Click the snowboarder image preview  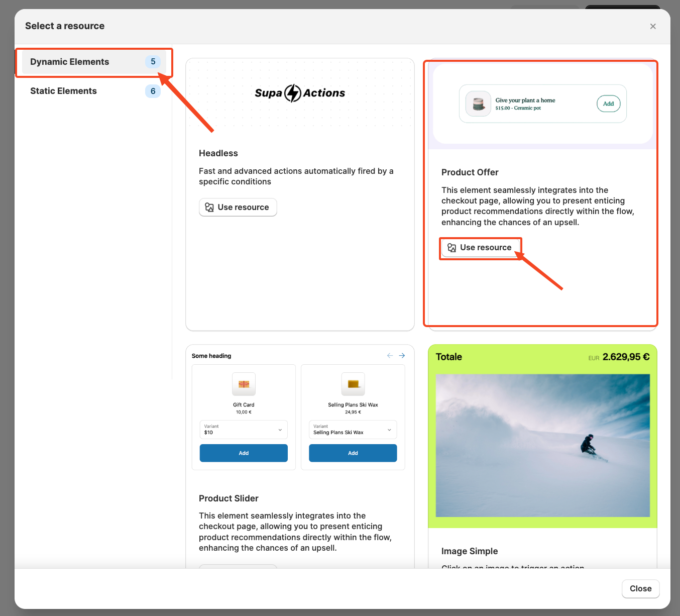pyautogui.click(x=543, y=445)
